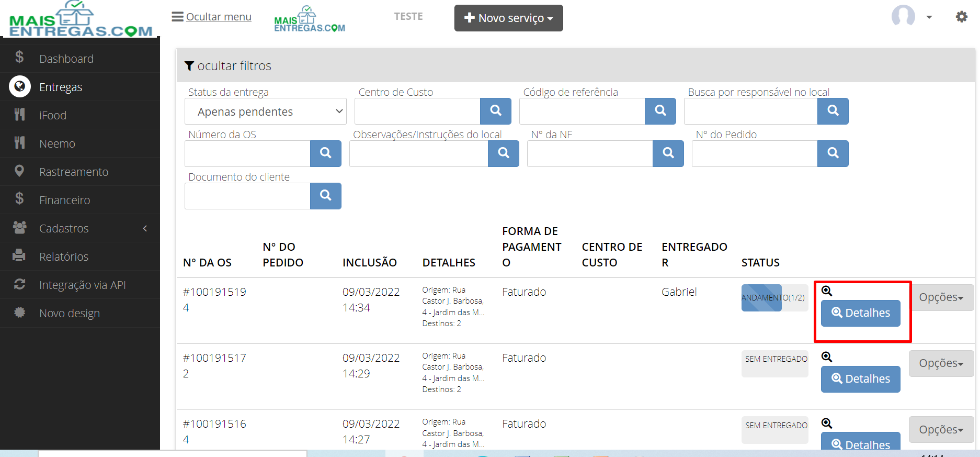Image resolution: width=980 pixels, height=457 pixels.
Task: Click the badge icon beside Novo design
Action: [x=19, y=312]
